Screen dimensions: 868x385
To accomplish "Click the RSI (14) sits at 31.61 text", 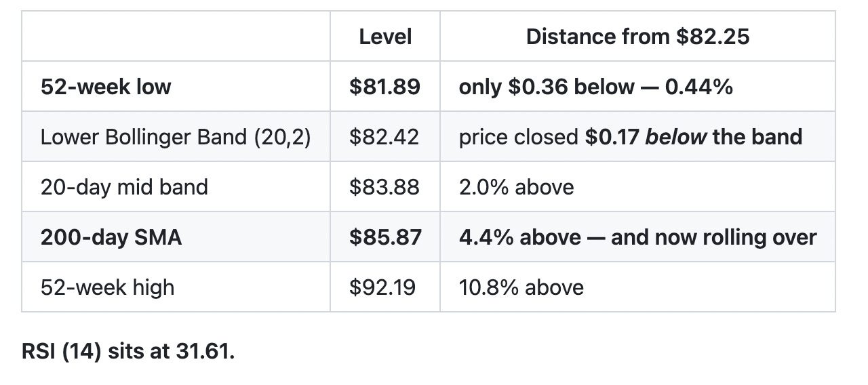I will click(x=128, y=352).
